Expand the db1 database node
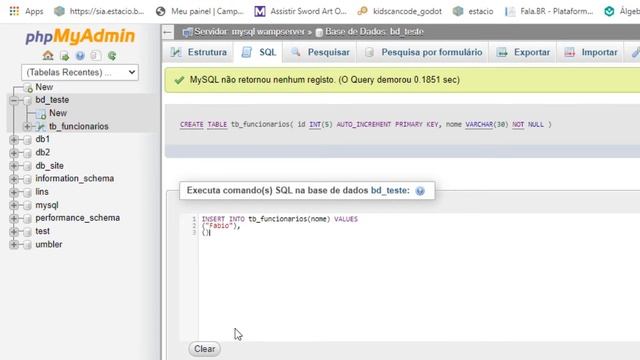 [14, 140]
